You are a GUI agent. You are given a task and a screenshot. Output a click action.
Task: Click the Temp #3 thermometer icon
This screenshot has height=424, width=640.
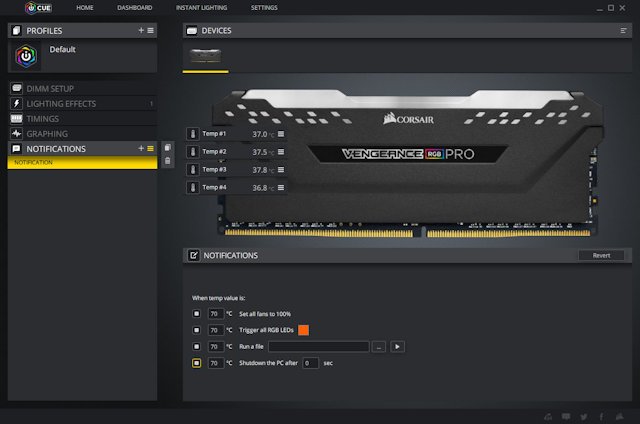click(x=193, y=170)
